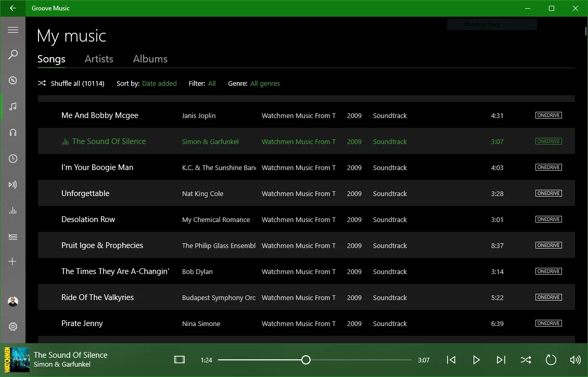Image resolution: width=588 pixels, height=377 pixels.
Task: Open the hamburger navigation menu
Action: click(13, 30)
